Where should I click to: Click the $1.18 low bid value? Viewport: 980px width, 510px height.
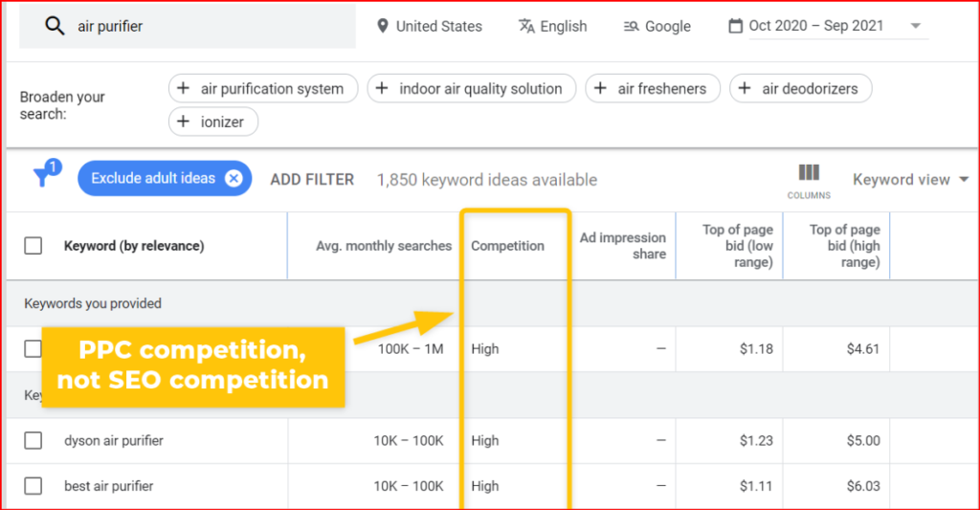pyautogui.click(x=756, y=348)
